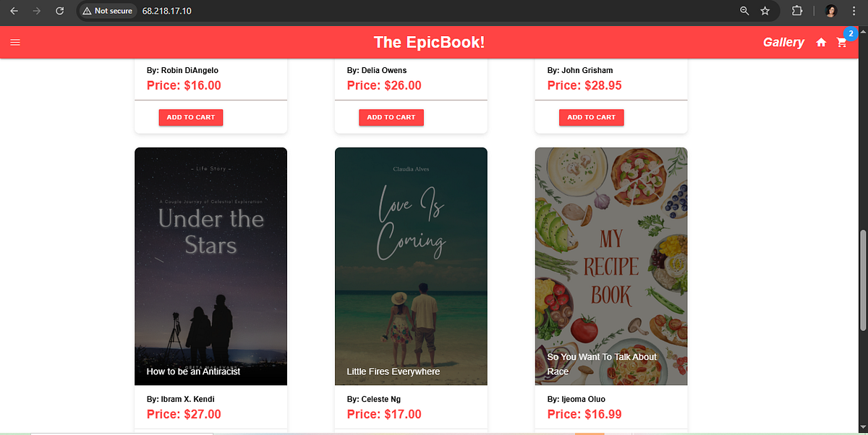The width and height of the screenshot is (868, 435).
Task: Add Robin DiAngelo's book to cart
Action: [x=191, y=117]
